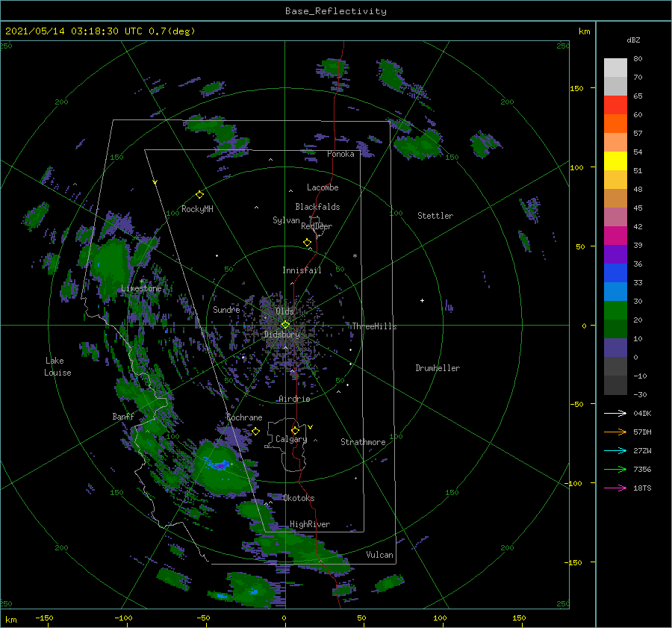Image resolution: width=672 pixels, height=628 pixels.
Task: Click the Drumheller city label
Action: tap(438, 368)
